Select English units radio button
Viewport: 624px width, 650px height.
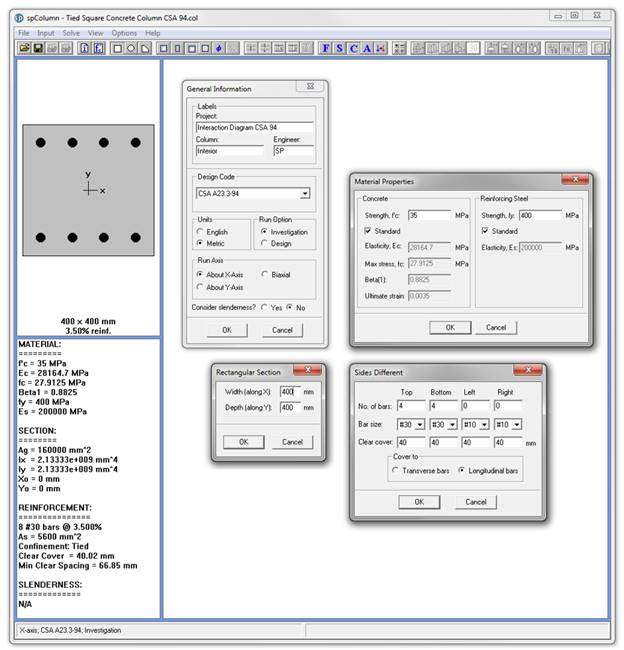pyautogui.click(x=200, y=231)
